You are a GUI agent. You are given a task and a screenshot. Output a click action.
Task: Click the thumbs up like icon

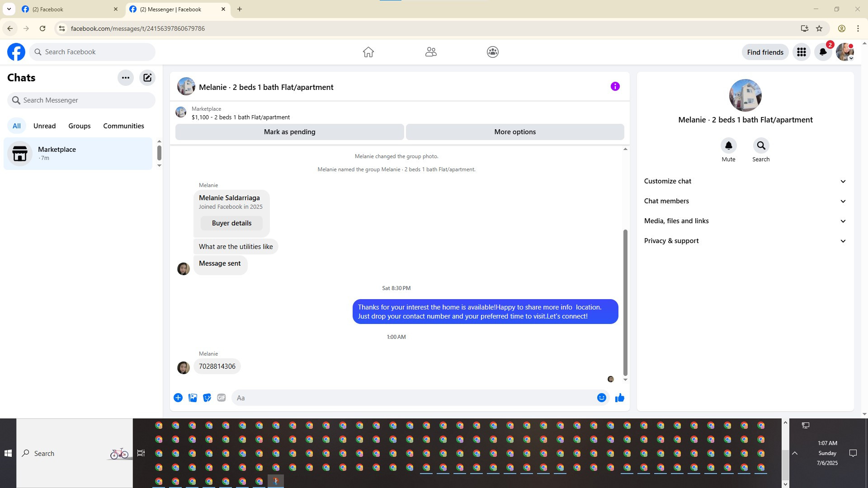point(619,398)
